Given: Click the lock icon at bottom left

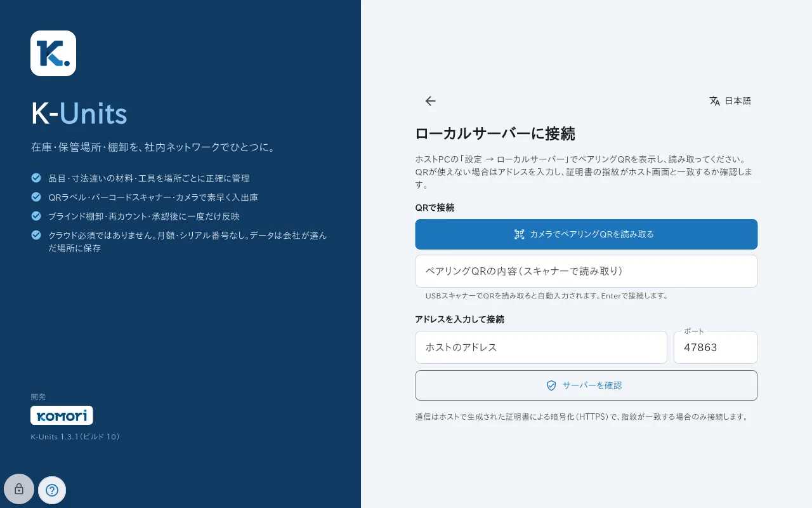Looking at the screenshot, I should 19,490.
